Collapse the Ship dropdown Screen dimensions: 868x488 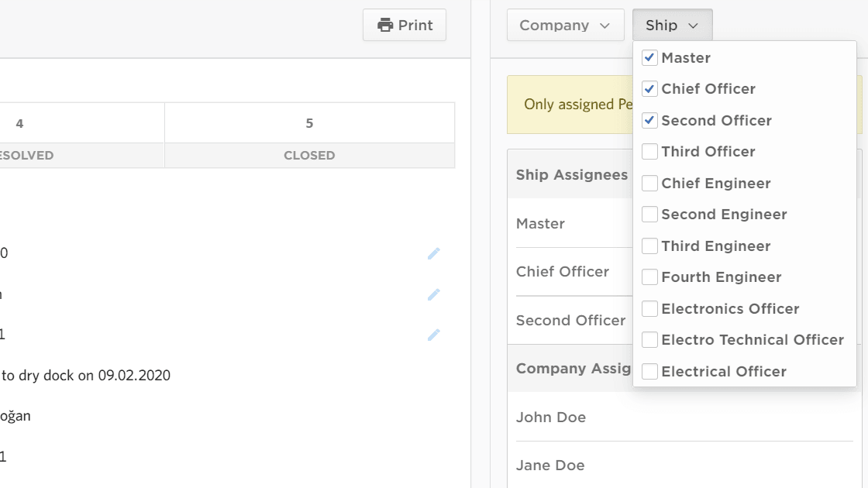coord(672,26)
